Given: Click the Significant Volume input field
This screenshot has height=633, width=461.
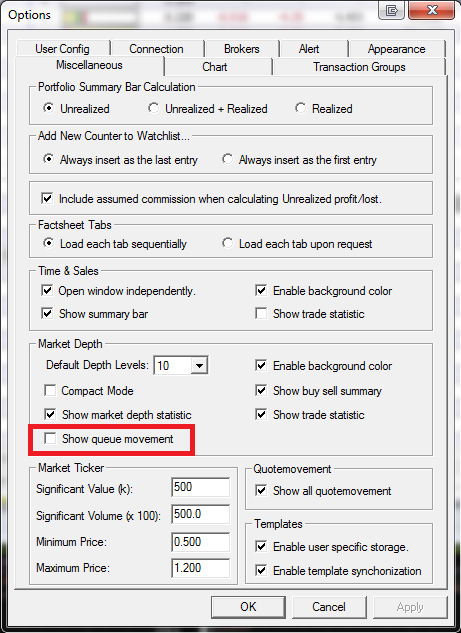Looking at the screenshot, I should point(201,514).
